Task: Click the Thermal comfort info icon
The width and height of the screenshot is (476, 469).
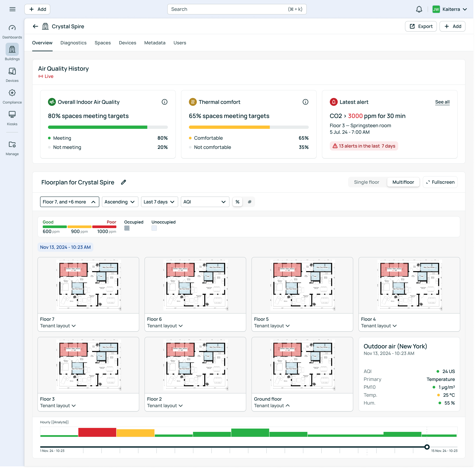Action: point(305,102)
